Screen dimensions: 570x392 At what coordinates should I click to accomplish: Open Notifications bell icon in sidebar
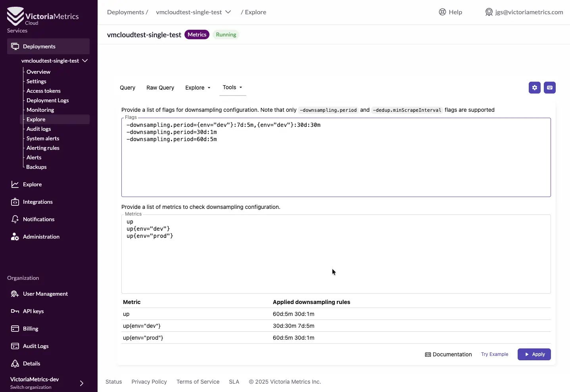point(15,219)
